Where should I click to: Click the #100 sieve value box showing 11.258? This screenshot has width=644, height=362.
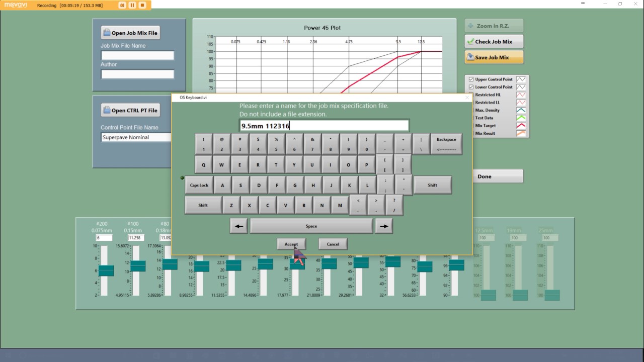(x=136, y=238)
